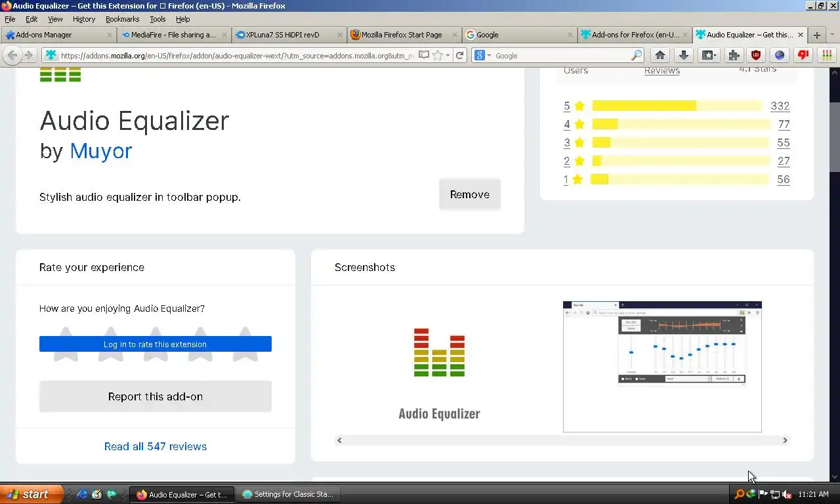The height and width of the screenshot is (504, 840).
Task: Click the teal quick launch icon
Action: (112, 495)
